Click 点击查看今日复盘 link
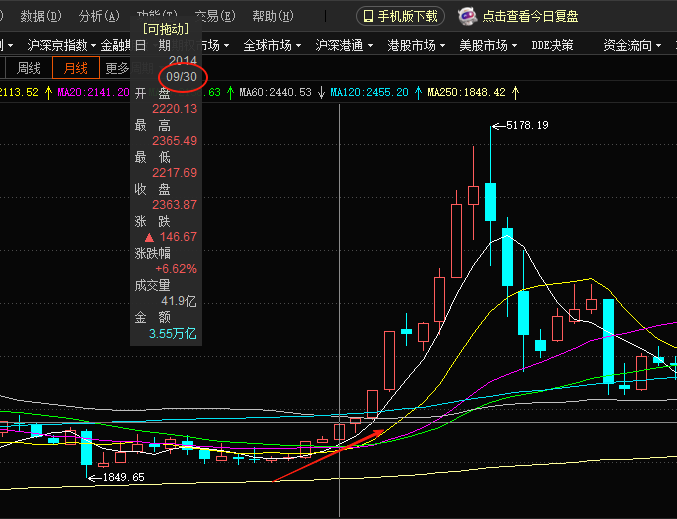 click(x=529, y=16)
